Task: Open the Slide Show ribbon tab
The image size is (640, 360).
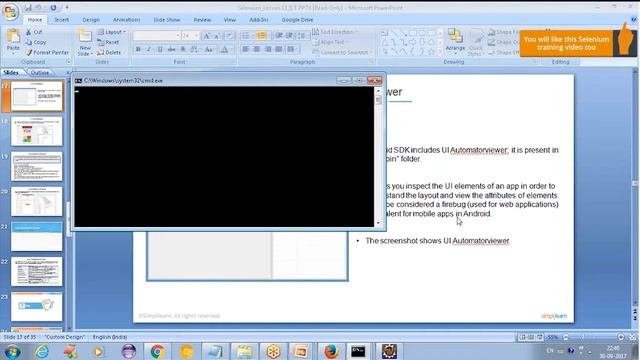Action: pos(167,20)
